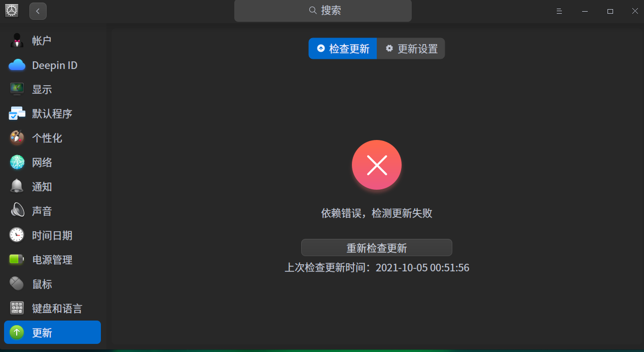Screen dimensions: 644x352
Task: Select the 键盘和语言 keyboard entry
Action: pyautogui.click(x=52, y=308)
